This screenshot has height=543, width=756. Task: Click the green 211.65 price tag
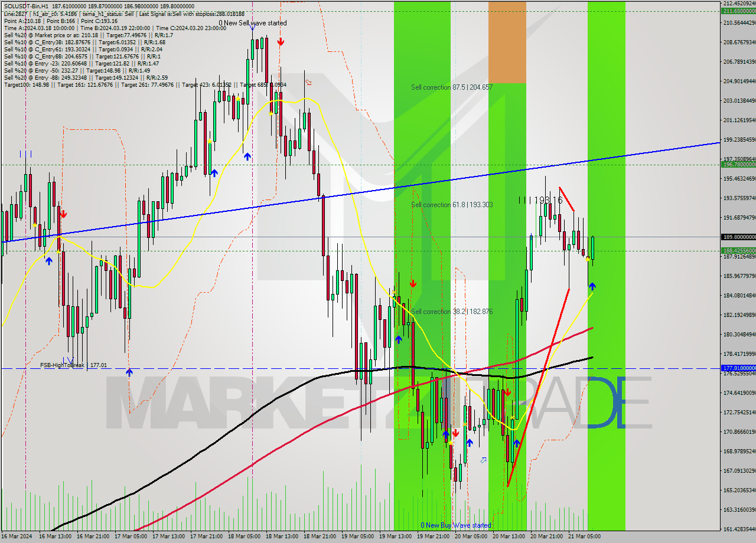[x=738, y=11]
